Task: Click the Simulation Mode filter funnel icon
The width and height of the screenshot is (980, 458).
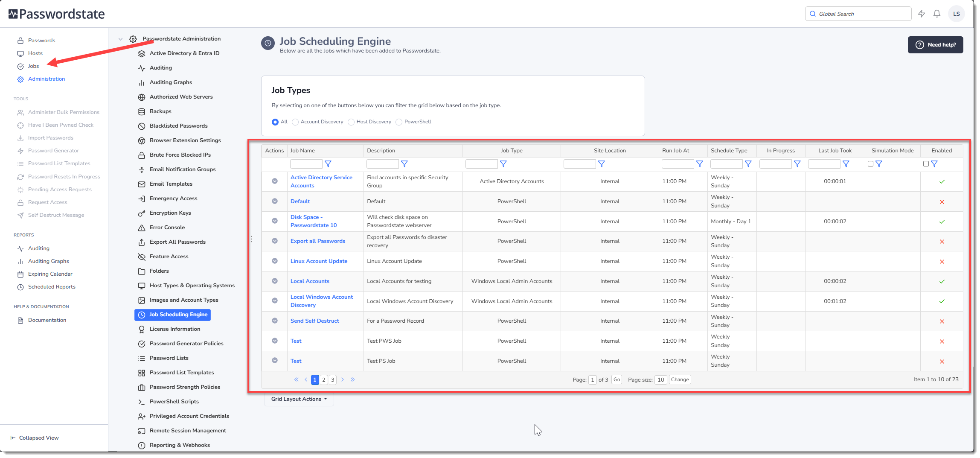Action: [x=879, y=164]
